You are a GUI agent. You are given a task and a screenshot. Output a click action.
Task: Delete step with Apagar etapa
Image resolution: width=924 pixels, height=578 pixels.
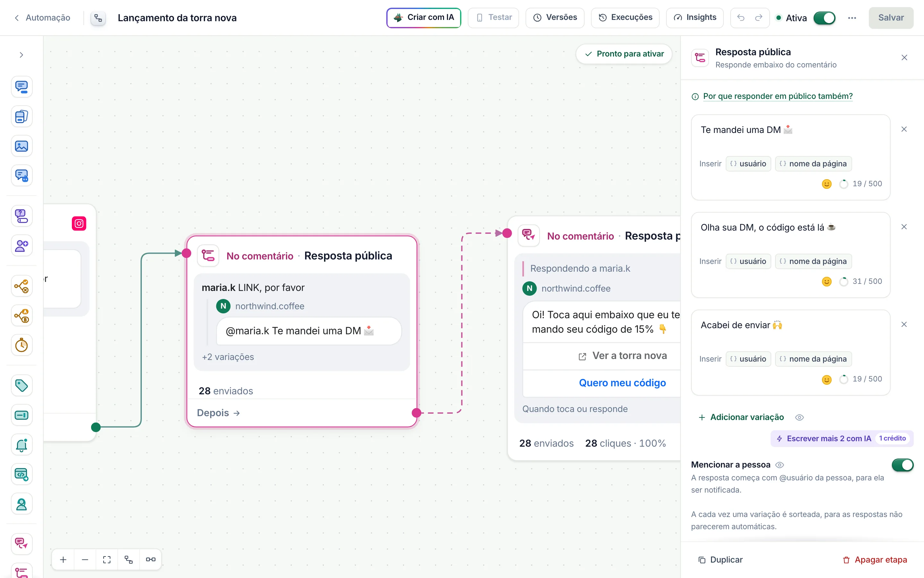(x=874, y=560)
